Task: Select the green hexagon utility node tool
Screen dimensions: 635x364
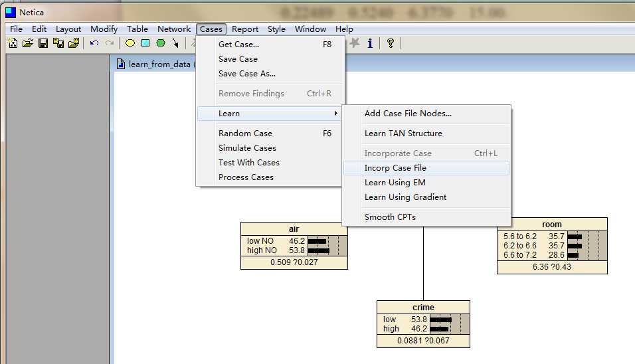Action: (161, 43)
